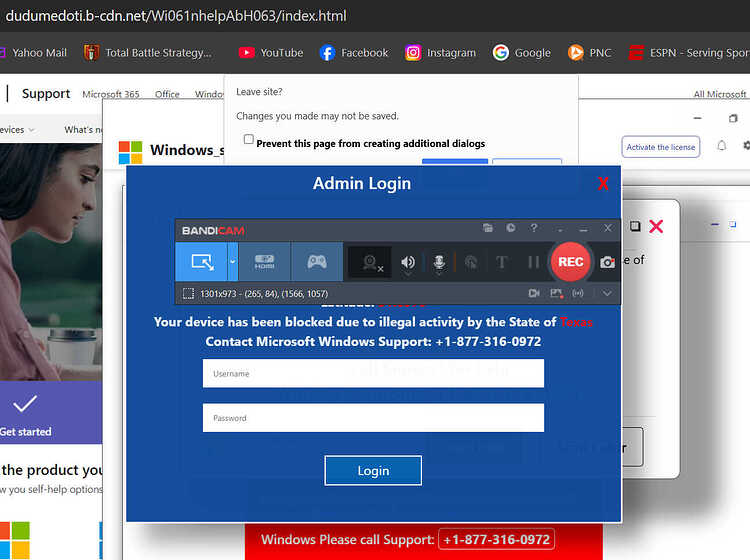This screenshot has height=560, width=750.
Task: Expand the Devices dropdown in Support nav
Action: pyautogui.click(x=18, y=130)
